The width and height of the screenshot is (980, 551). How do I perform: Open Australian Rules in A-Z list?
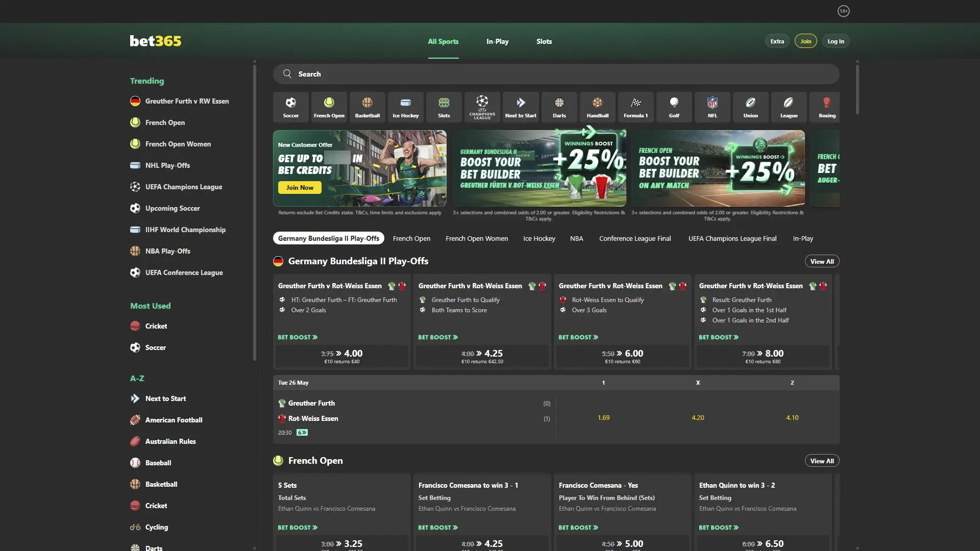pyautogui.click(x=163, y=441)
